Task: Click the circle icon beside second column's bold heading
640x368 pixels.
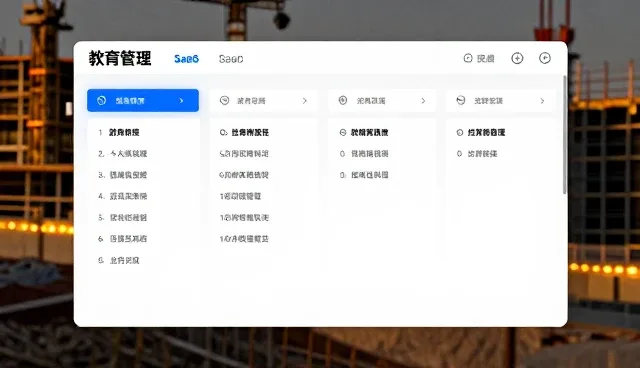Action: (x=223, y=133)
